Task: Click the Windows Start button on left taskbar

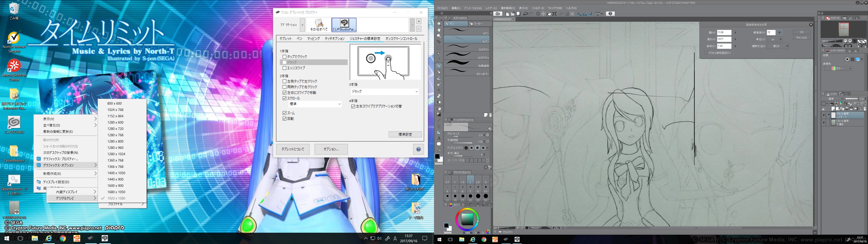Action: [x=6, y=238]
